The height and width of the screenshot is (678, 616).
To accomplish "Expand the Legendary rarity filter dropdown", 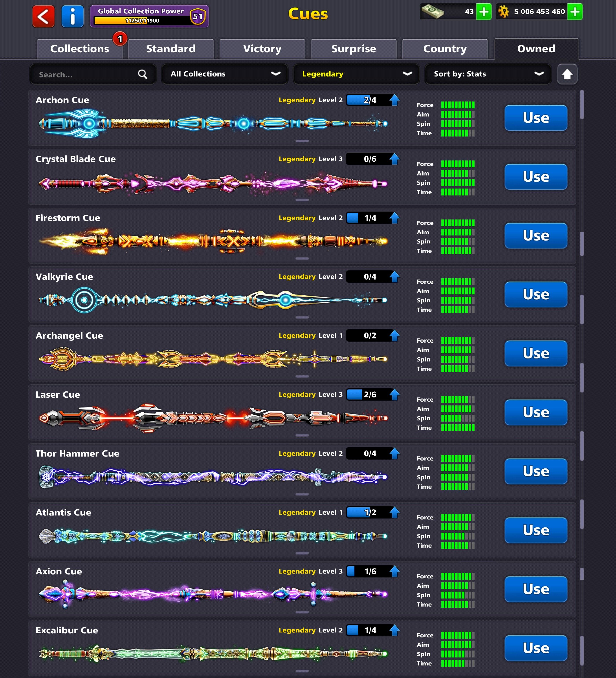I will click(356, 74).
